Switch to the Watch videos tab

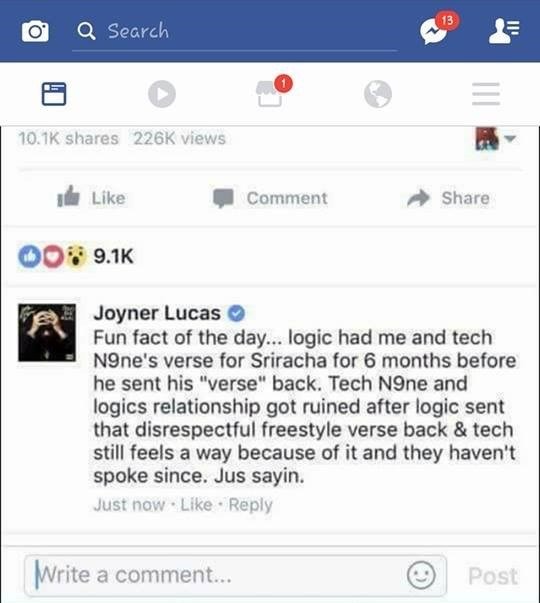click(162, 94)
